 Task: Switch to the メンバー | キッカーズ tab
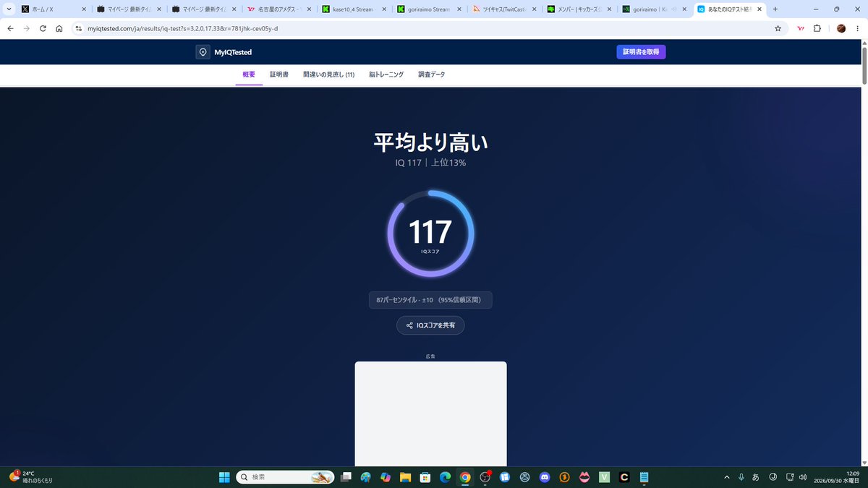click(x=579, y=9)
